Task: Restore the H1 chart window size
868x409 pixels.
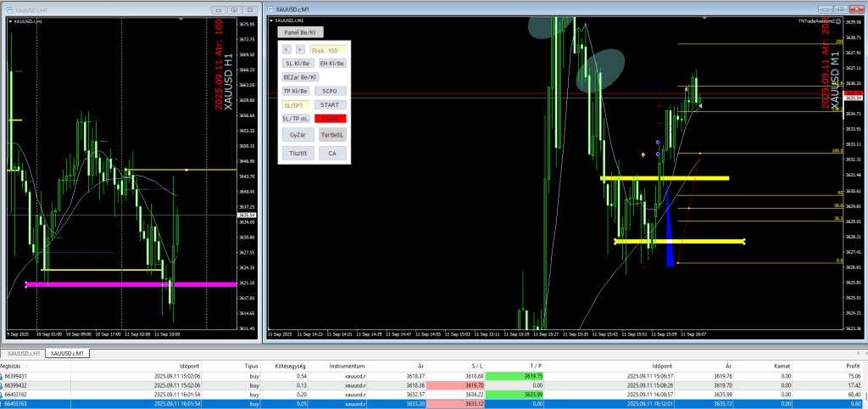Action: pyautogui.click(x=233, y=8)
